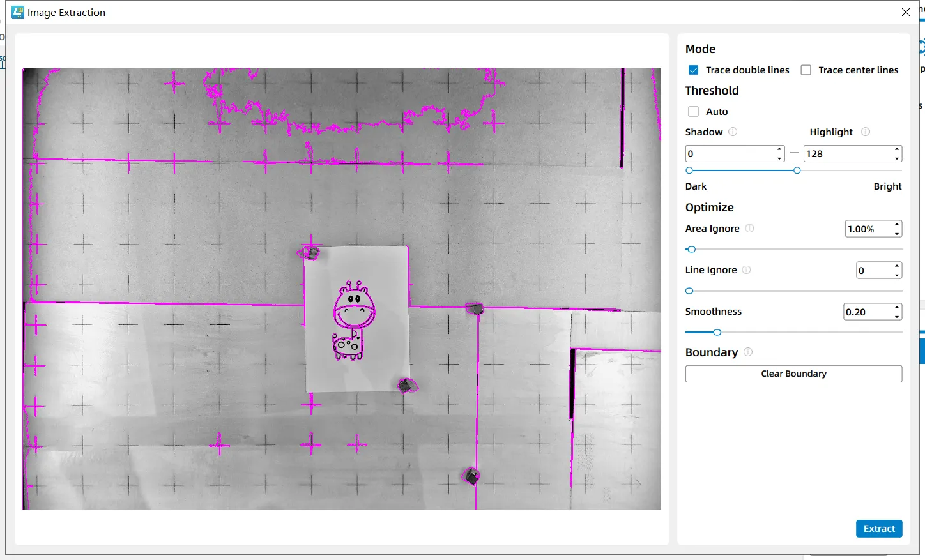Click the Image Extraction app icon
925x560 pixels.
click(18, 12)
